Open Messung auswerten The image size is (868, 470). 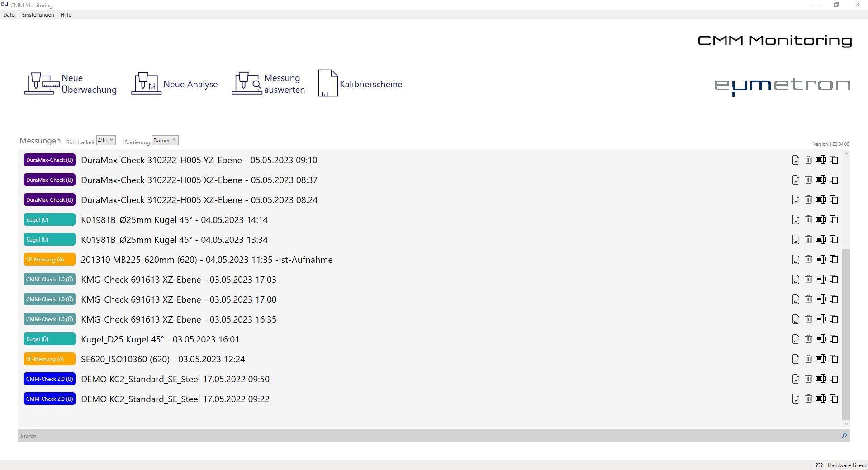point(268,84)
